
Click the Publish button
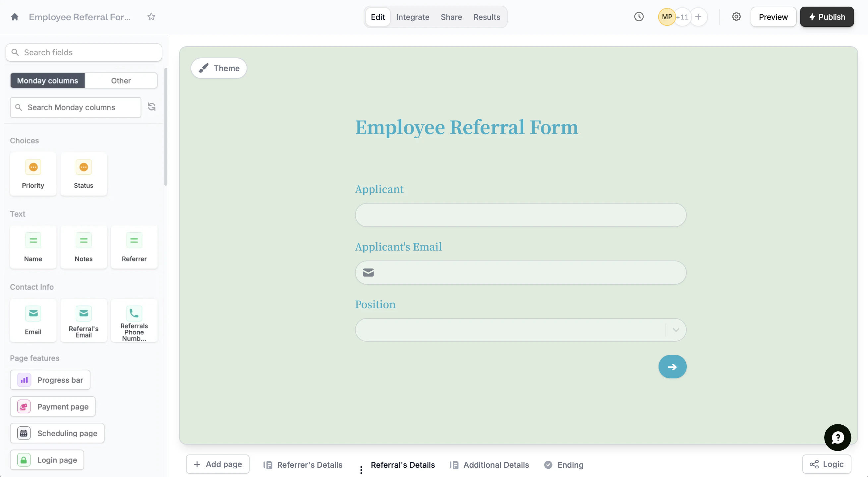tap(827, 17)
